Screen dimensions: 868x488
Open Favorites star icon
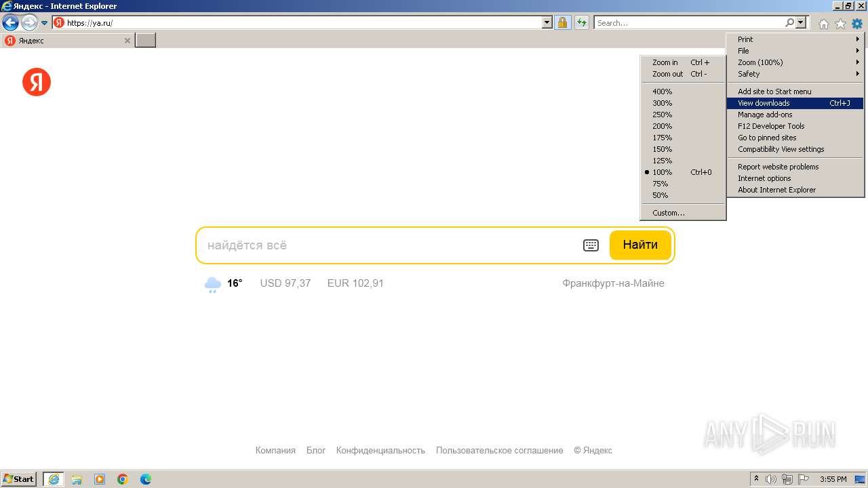pyautogui.click(x=841, y=24)
